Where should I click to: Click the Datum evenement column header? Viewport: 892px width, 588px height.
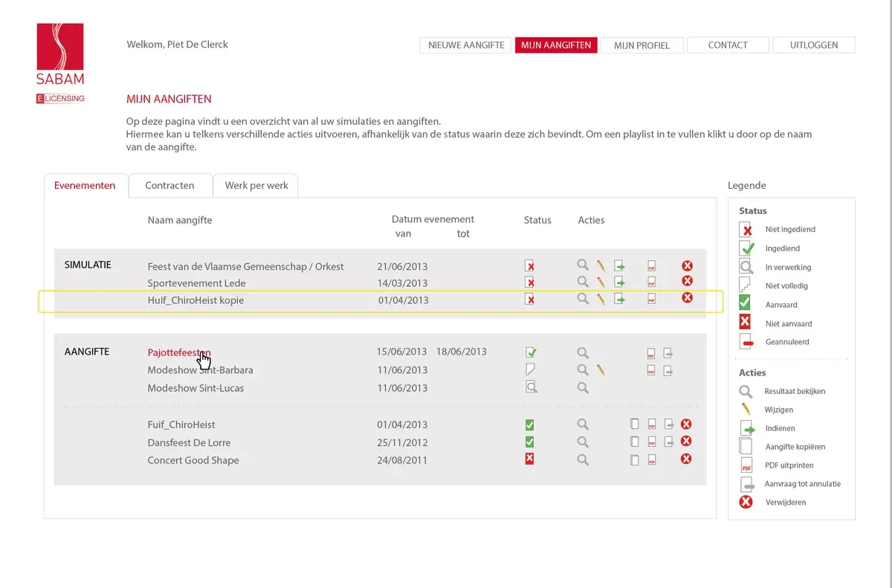(433, 219)
